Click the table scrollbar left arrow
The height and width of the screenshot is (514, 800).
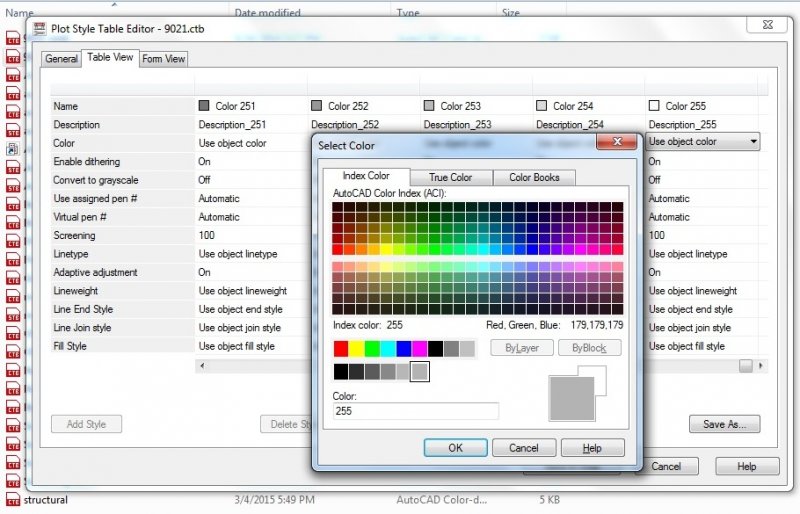point(203,366)
